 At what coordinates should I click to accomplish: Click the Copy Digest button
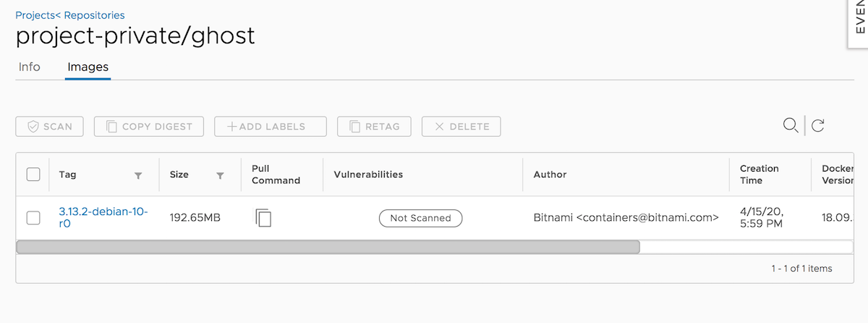pyautogui.click(x=149, y=127)
